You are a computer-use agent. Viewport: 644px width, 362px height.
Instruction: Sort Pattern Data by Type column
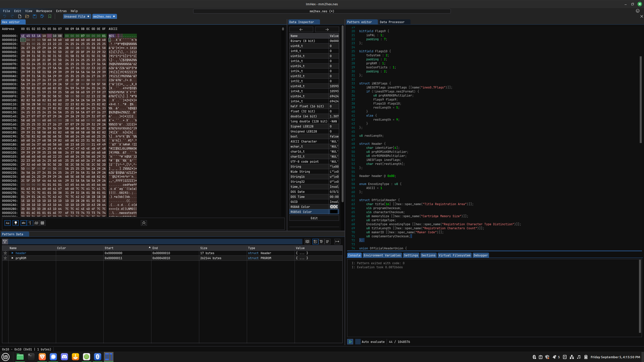pyautogui.click(x=271, y=248)
